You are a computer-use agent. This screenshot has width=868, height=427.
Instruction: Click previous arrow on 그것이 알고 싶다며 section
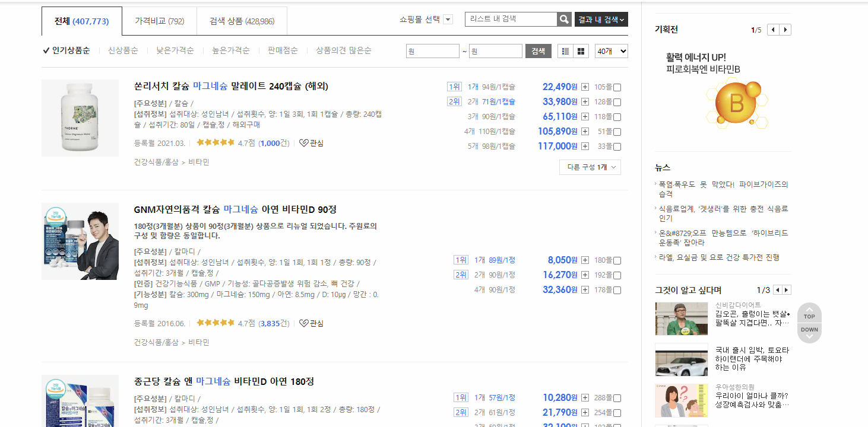point(777,289)
